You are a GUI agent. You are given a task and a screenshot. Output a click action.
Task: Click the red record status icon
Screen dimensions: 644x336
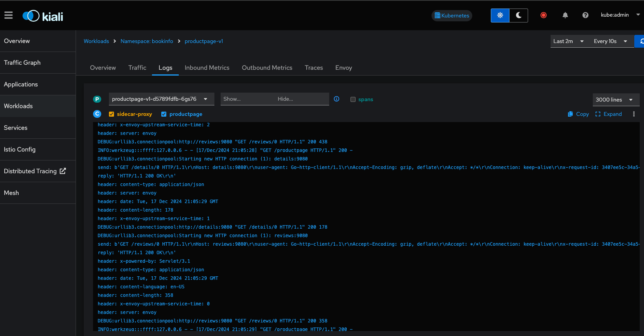544,15
